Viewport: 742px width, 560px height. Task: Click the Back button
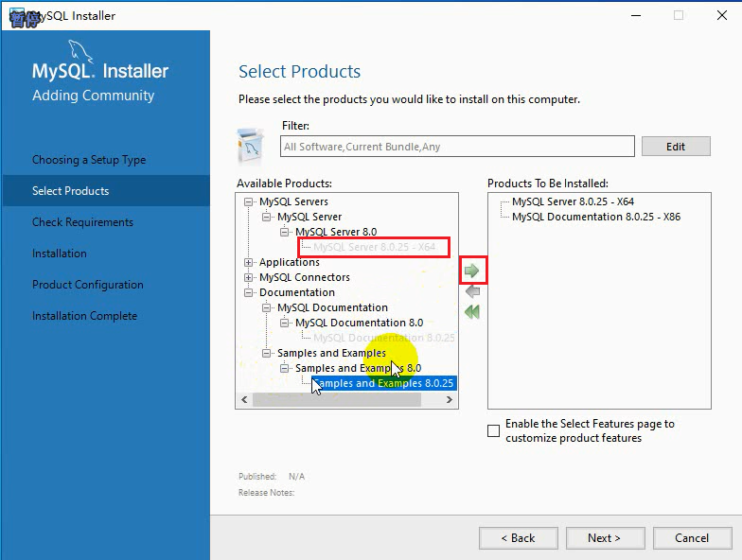tap(519, 538)
